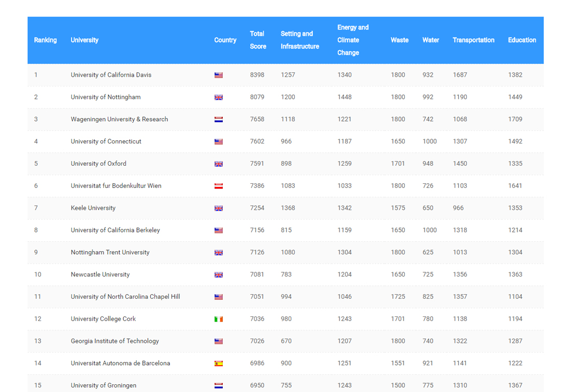Click the US flag for North Carolina Chapel Hill

coord(219,297)
